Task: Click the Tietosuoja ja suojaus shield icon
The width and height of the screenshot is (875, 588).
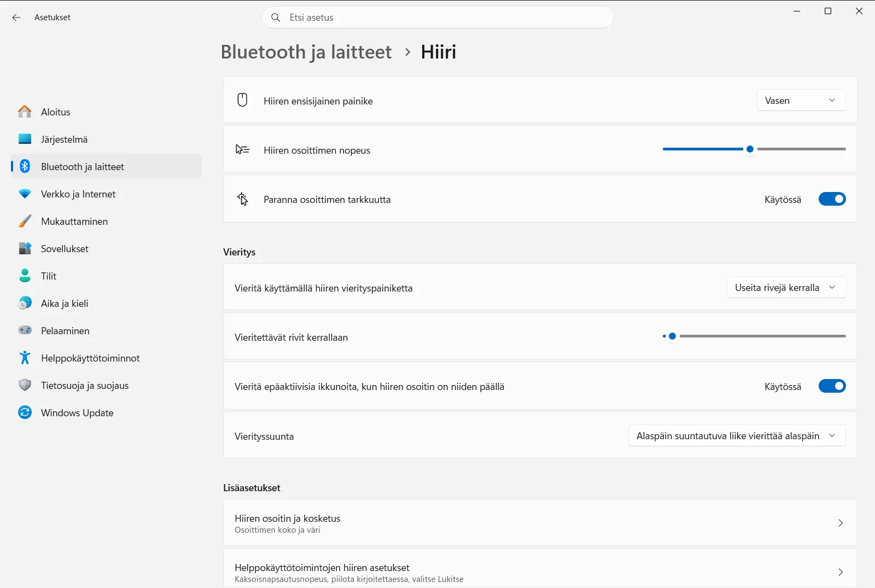Action: coord(25,385)
